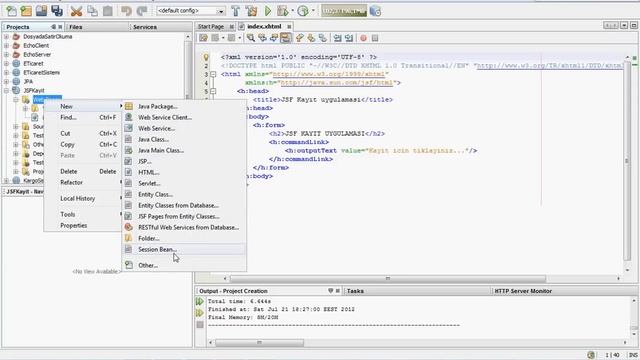This screenshot has width=640, height=360.
Task: Expand the EchoClient project node
Action: click(x=6, y=46)
